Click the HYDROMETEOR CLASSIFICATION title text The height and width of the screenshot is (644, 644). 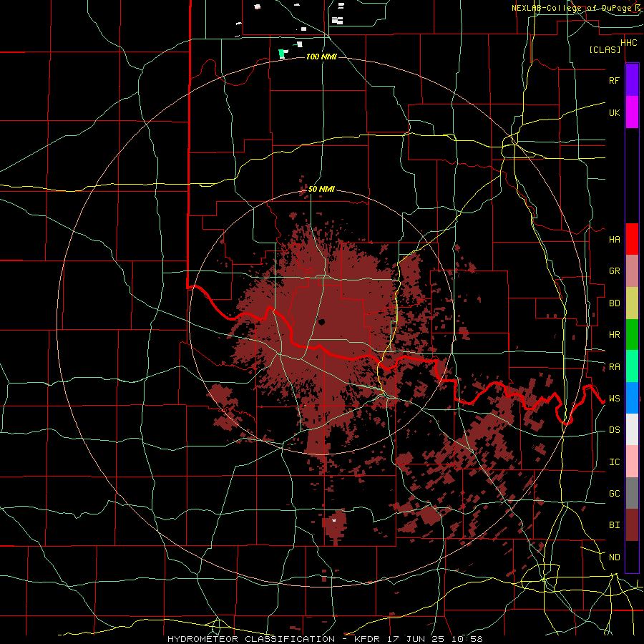tap(251, 639)
